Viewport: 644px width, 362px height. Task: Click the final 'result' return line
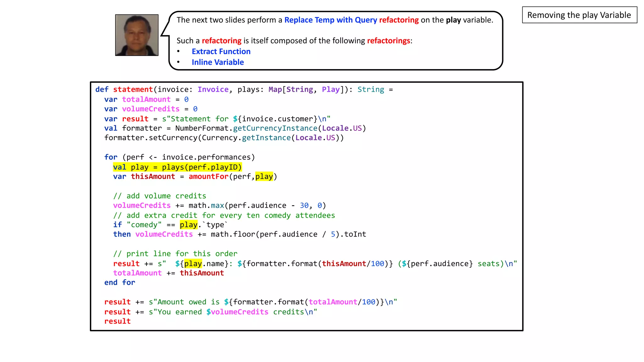point(117,321)
